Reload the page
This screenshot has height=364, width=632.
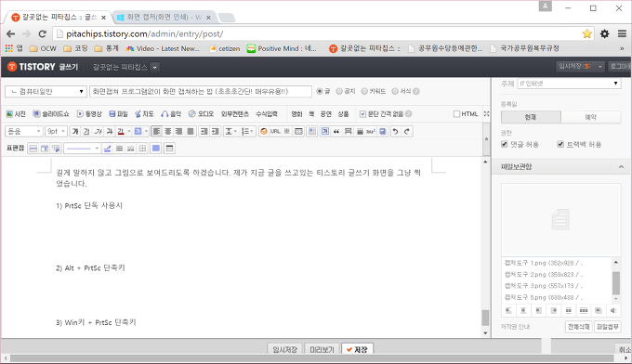point(42,33)
